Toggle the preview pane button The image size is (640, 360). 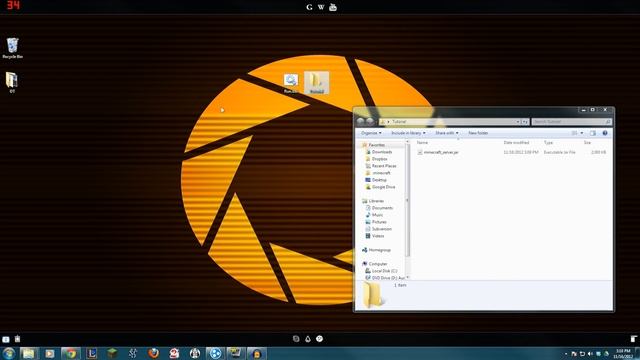click(x=593, y=133)
